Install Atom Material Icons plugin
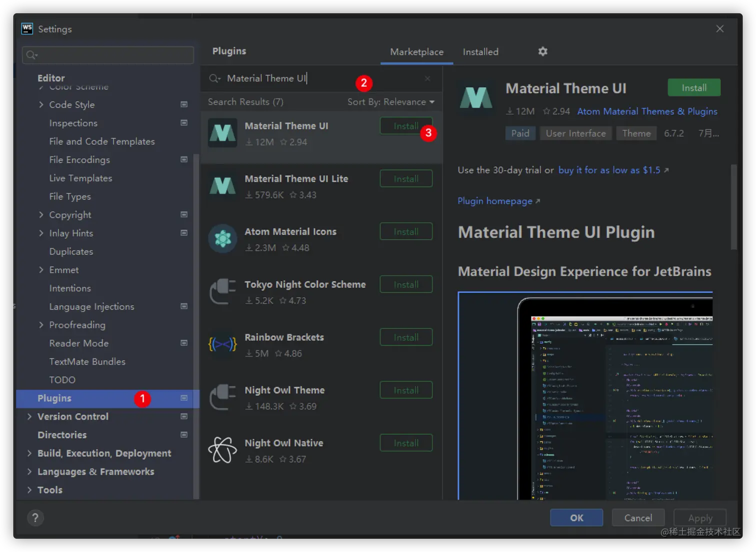Viewport: 756px width, 552px height. click(x=406, y=231)
